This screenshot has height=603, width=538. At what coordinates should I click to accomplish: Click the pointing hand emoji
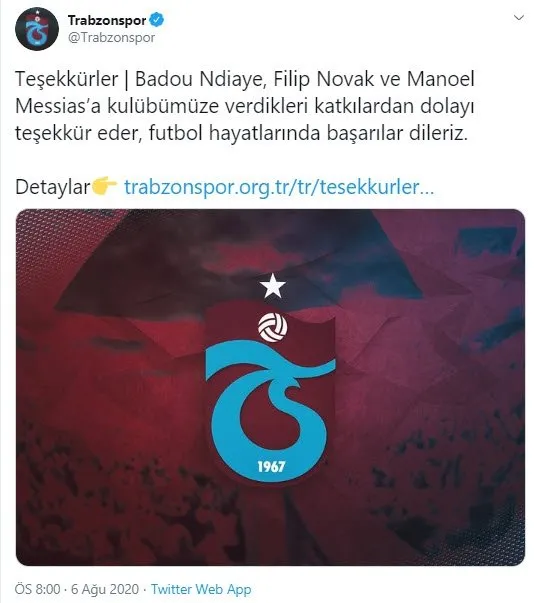coord(104,186)
